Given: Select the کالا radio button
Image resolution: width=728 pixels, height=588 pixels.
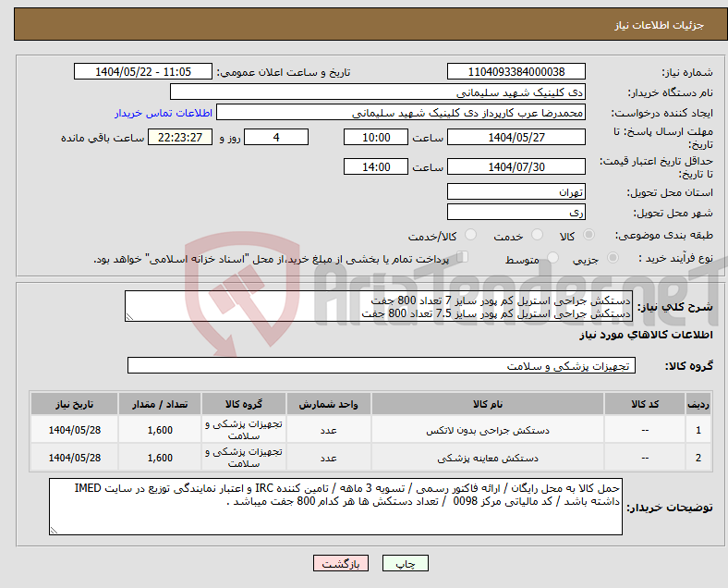Looking at the screenshot, I should (x=588, y=235).
